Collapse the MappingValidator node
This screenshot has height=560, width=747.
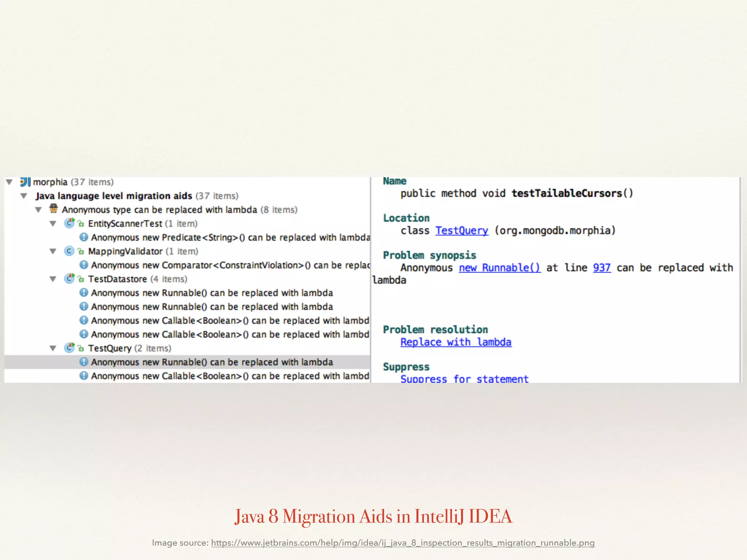point(53,251)
